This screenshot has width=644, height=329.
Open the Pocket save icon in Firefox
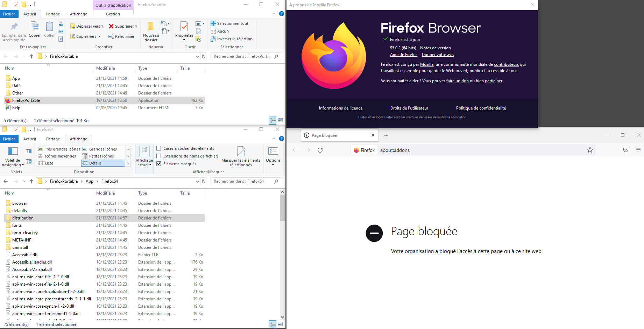point(625,150)
